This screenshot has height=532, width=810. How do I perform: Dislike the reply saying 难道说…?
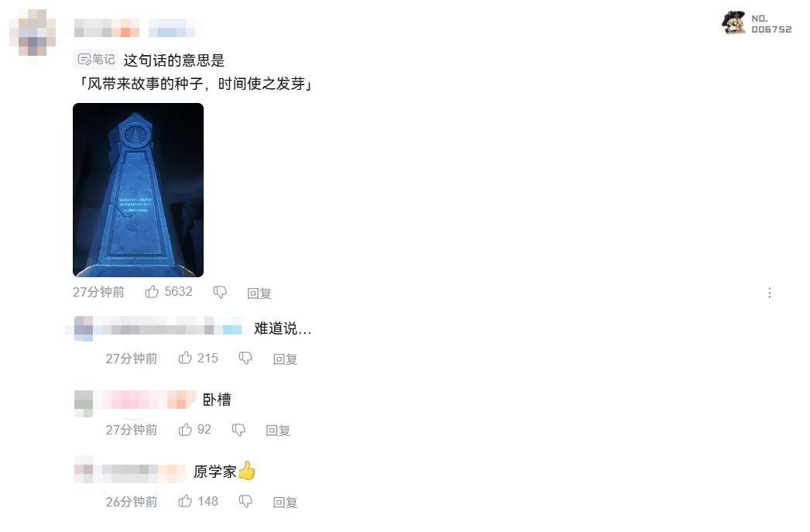(x=245, y=358)
